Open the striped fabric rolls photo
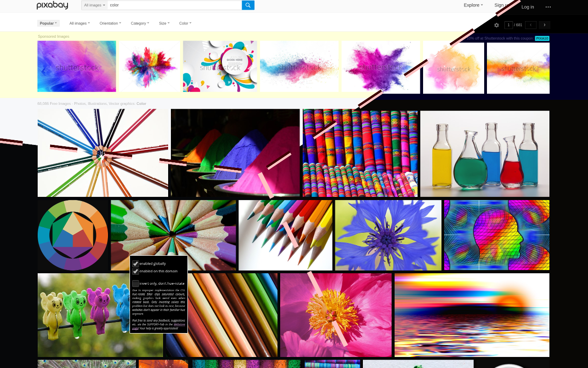The image size is (588, 368). click(x=360, y=153)
